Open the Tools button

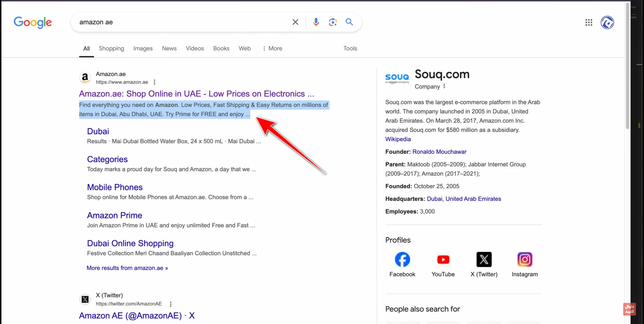point(350,48)
